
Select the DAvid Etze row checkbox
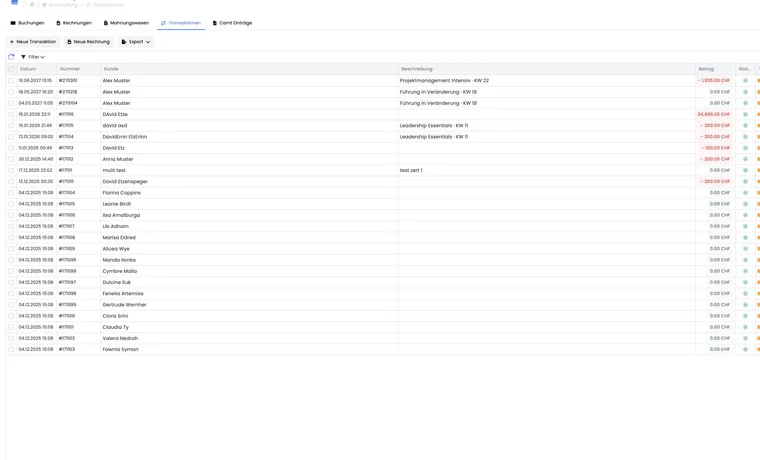11,114
